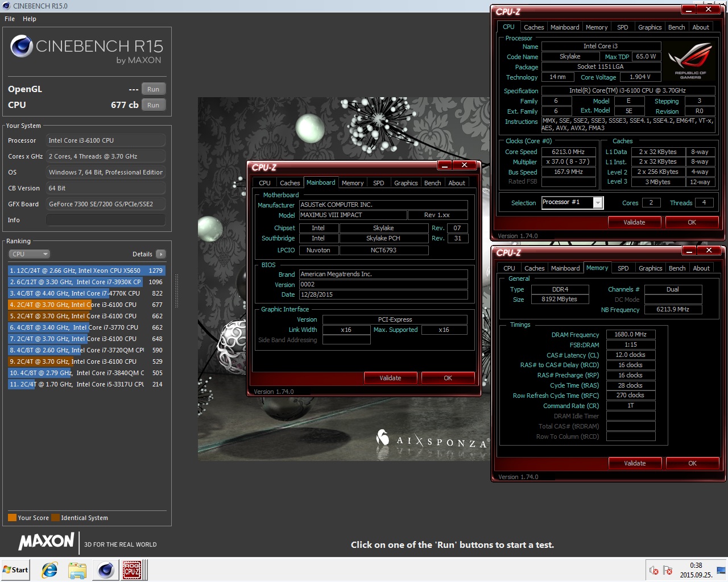The image size is (728, 582).
Task: Open the CPU ranking type dropdown
Action: coord(29,254)
